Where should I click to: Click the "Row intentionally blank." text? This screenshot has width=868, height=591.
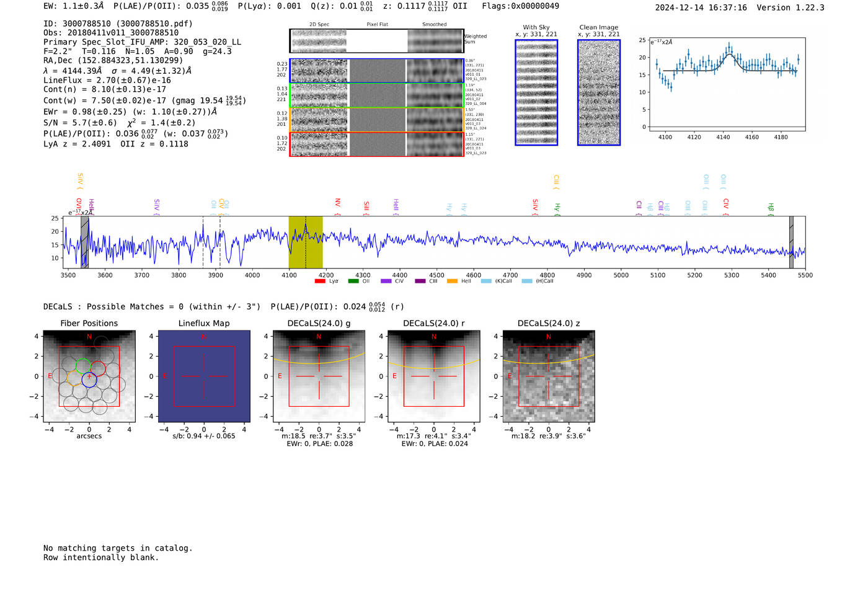(101, 558)
